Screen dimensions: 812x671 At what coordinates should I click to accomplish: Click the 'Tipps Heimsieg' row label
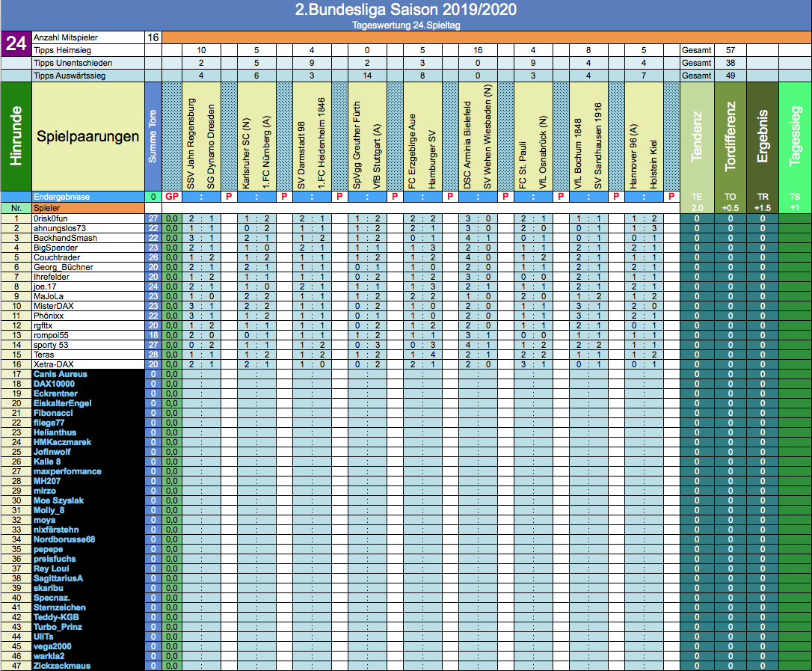pyautogui.click(x=88, y=50)
